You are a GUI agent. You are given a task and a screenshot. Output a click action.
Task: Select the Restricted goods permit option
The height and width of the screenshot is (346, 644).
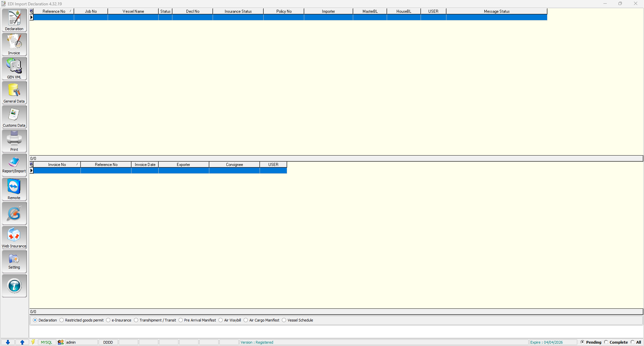coord(62,320)
